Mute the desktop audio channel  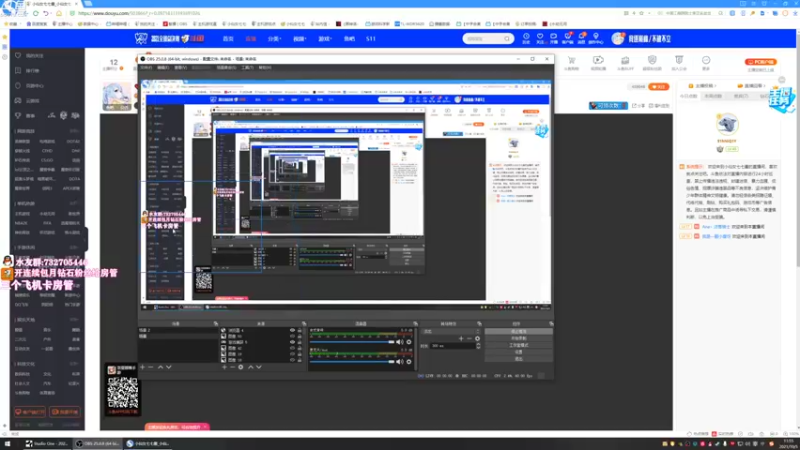[x=399, y=342]
